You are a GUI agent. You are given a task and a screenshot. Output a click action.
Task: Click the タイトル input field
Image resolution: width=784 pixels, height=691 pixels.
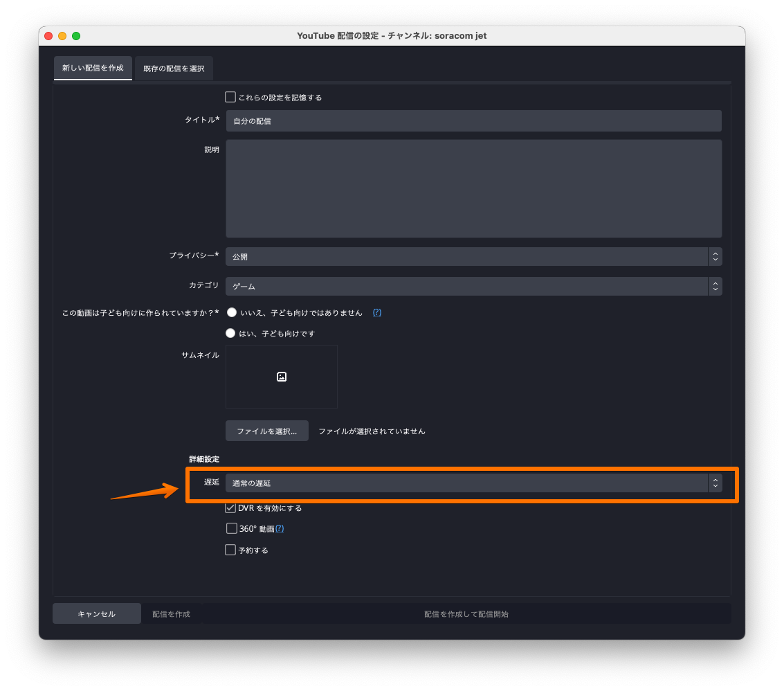[x=473, y=121]
